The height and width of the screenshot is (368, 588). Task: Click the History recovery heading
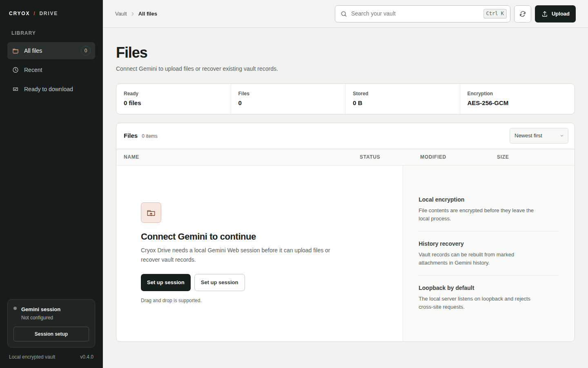click(441, 244)
